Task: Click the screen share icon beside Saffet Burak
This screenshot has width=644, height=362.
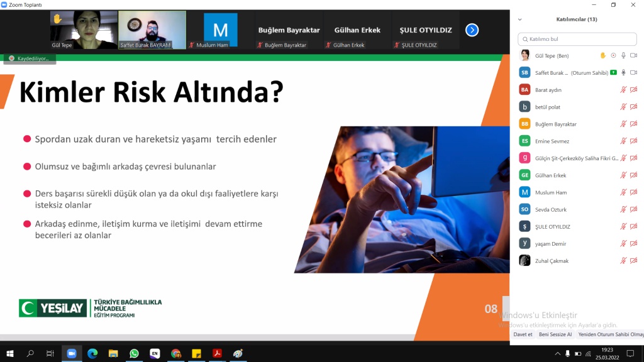Action: pos(613,72)
